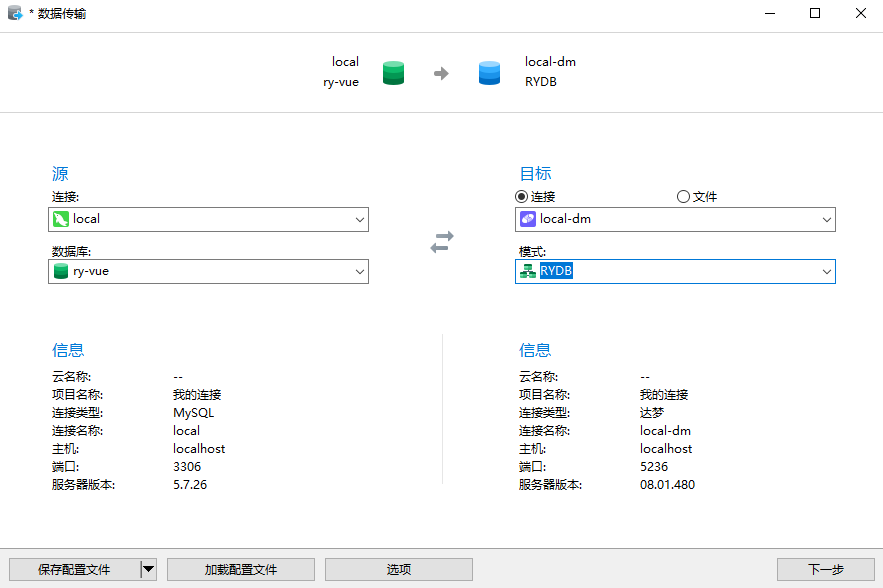The image size is (883, 588).
Task: Open the 选项 settings dialog
Action: 398,568
